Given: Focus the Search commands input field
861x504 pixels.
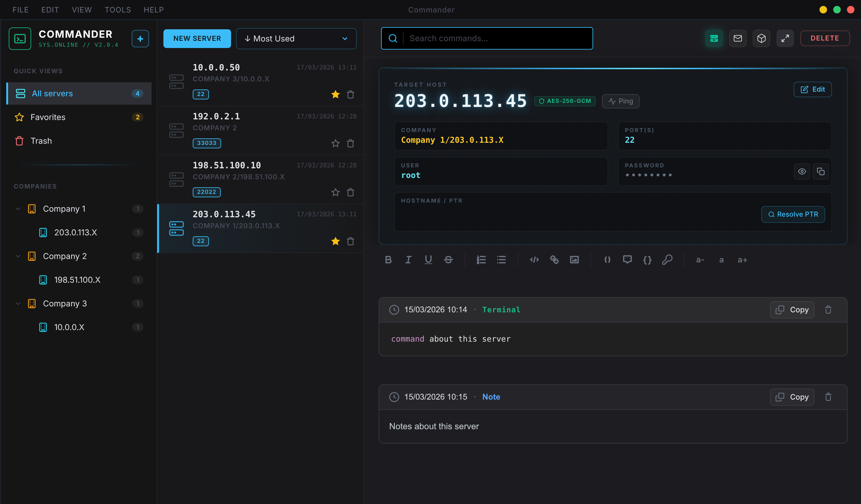Looking at the screenshot, I should (487, 38).
